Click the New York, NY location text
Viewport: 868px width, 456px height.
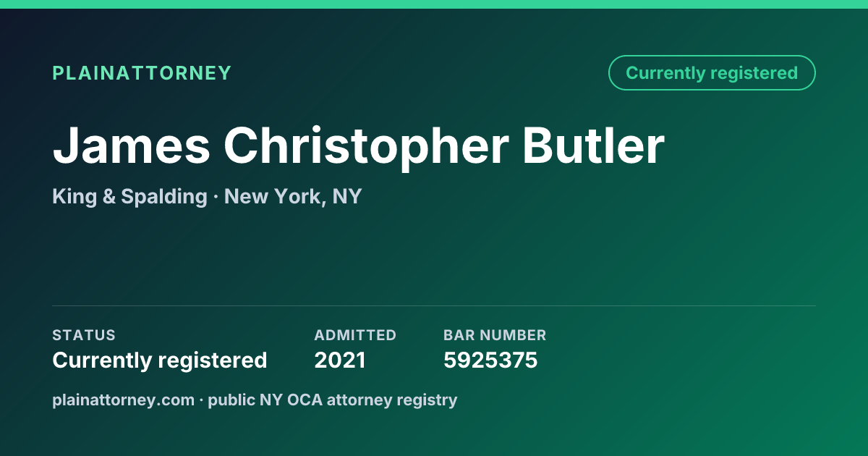[x=293, y=197]
